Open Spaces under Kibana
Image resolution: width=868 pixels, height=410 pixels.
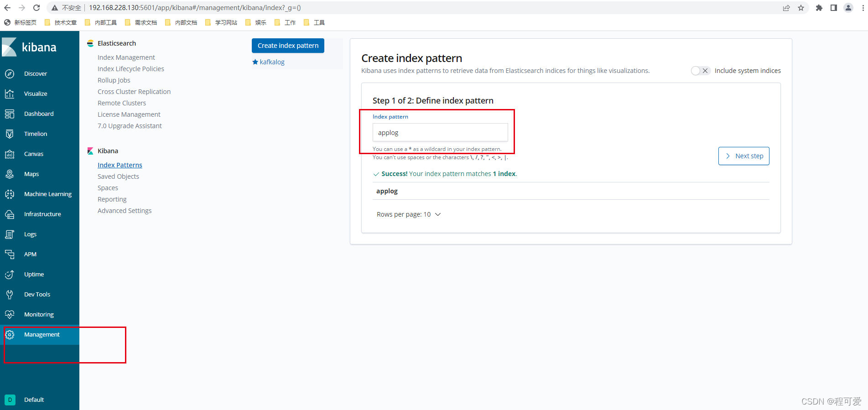click(108, 188)
